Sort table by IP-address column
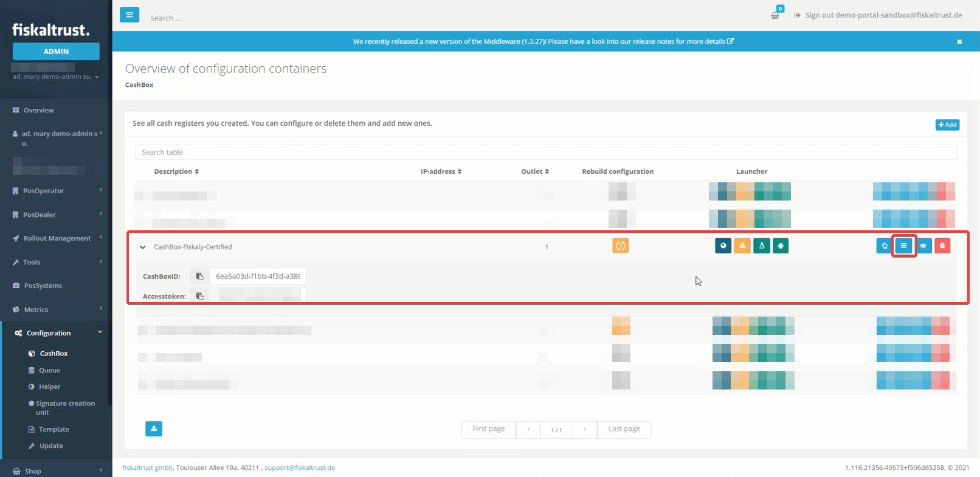Viewport: 980px width, 477px height. pos(441,172)
